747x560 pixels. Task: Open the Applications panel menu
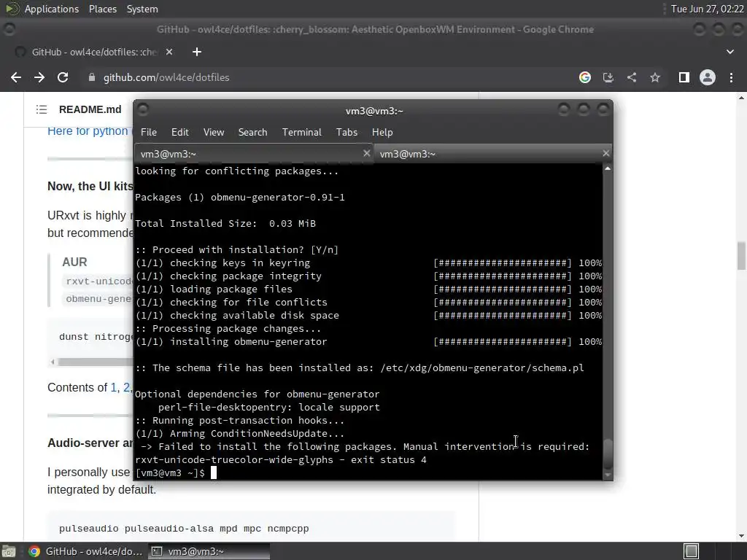[52, 9]
